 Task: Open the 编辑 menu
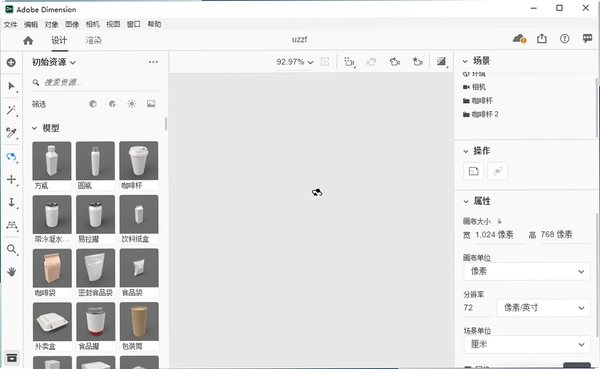coord(31,24)
